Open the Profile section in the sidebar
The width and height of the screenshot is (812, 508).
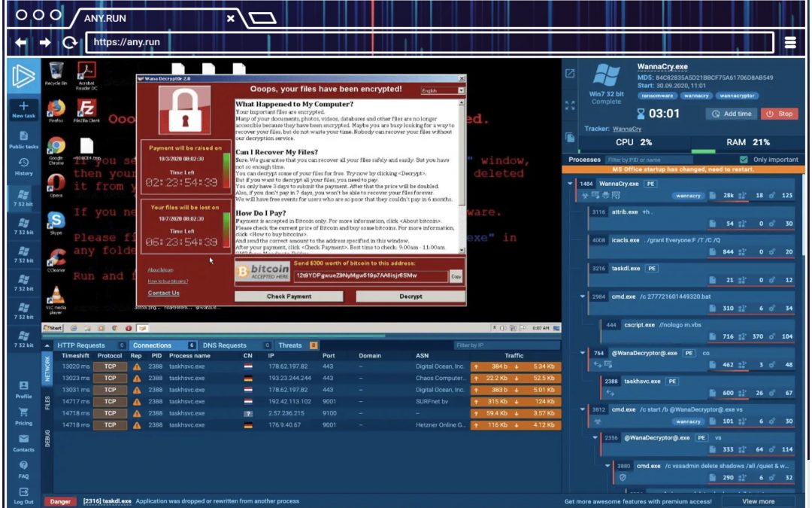(23, 389)
